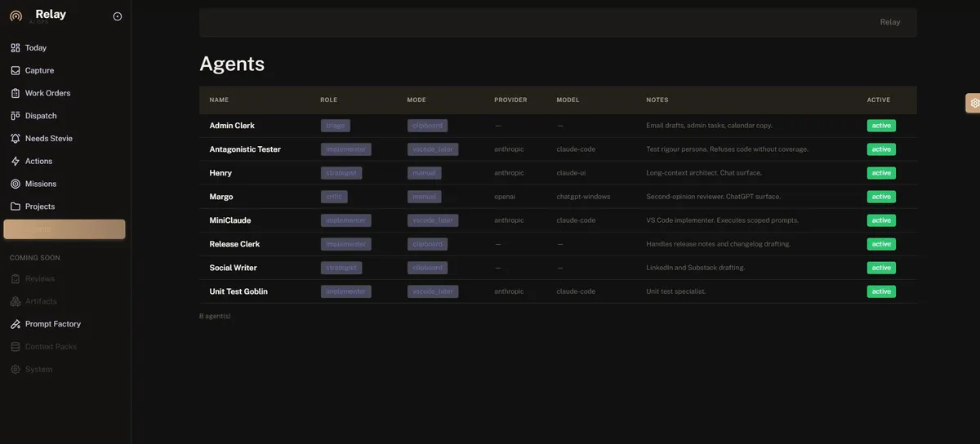This screenshot has height=444, width=980.
Task: Click the MODE column header
Action: pyautogui.click(x=416, y=100)
